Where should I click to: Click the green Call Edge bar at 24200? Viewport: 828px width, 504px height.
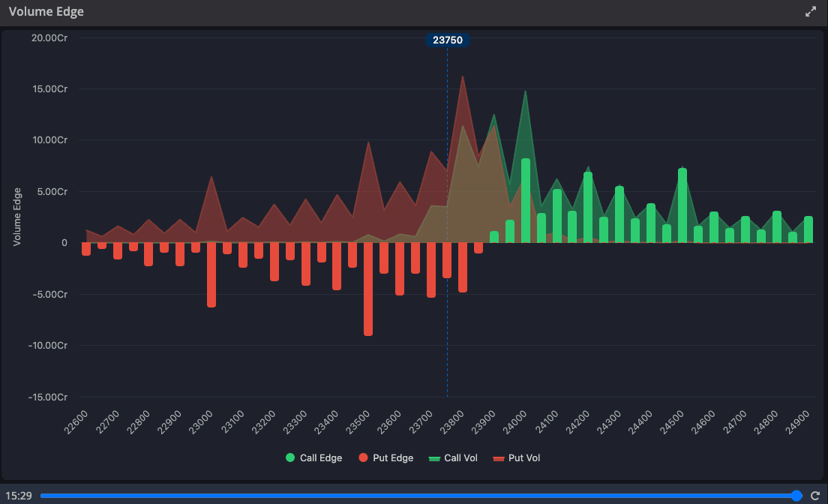tap(588, 208)
